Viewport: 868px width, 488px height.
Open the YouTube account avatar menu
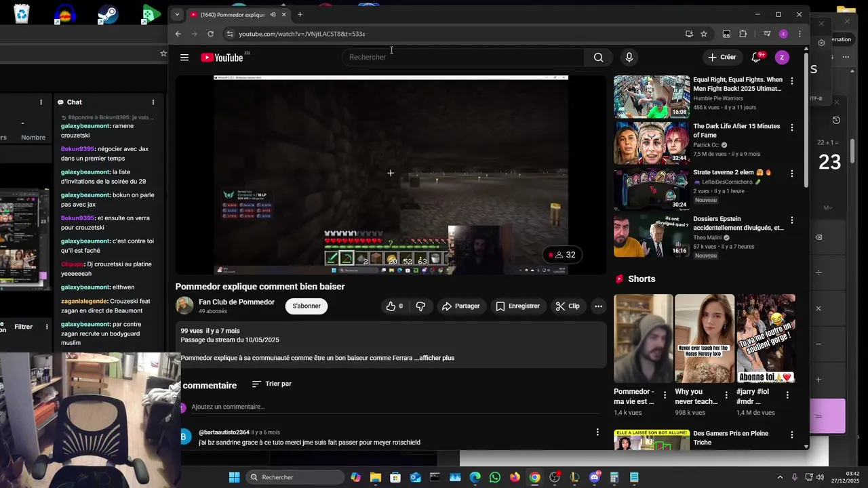(x=782, y=58)
